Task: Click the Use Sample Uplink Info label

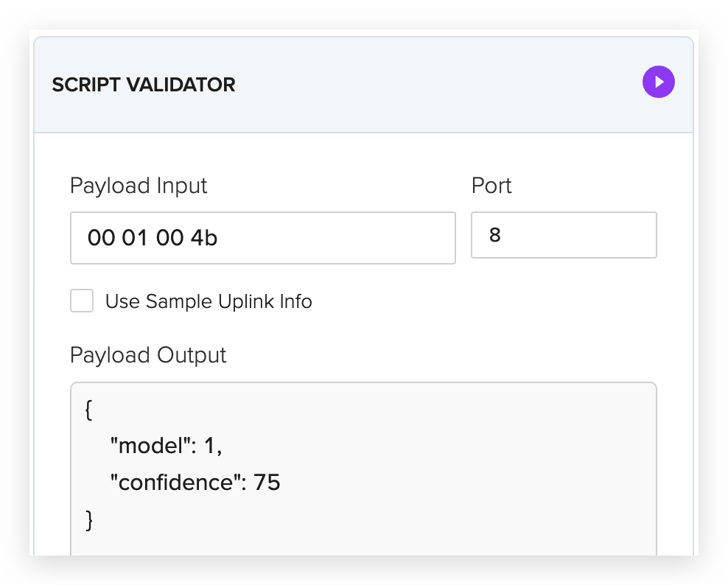Action: (209, 301)
